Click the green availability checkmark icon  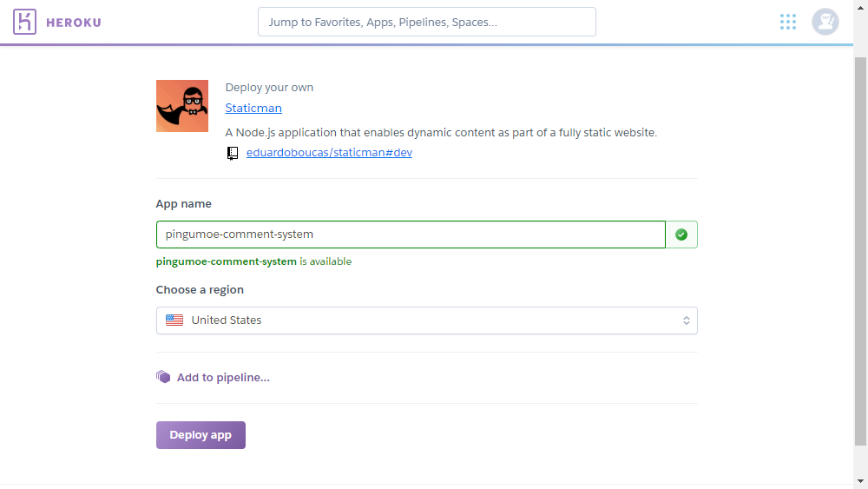[x=681, y=235]
